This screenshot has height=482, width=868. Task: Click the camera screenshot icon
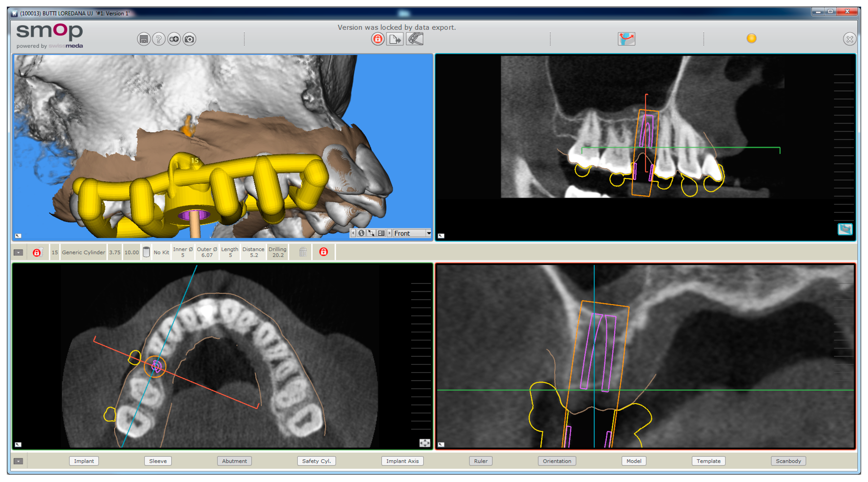coord(189,39)
